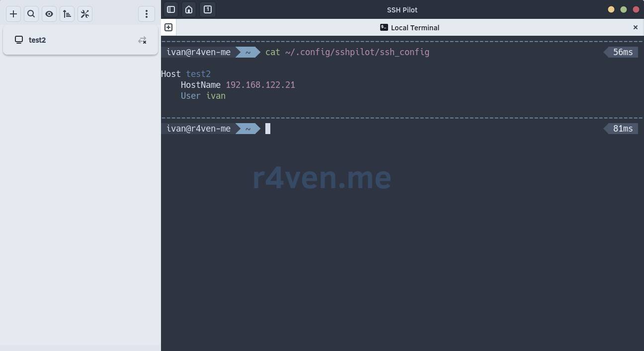This screenshot has height=351, width=644.
Task: Toggle hidden connections visibility eye icon
Action: click(x=49, y=14)
